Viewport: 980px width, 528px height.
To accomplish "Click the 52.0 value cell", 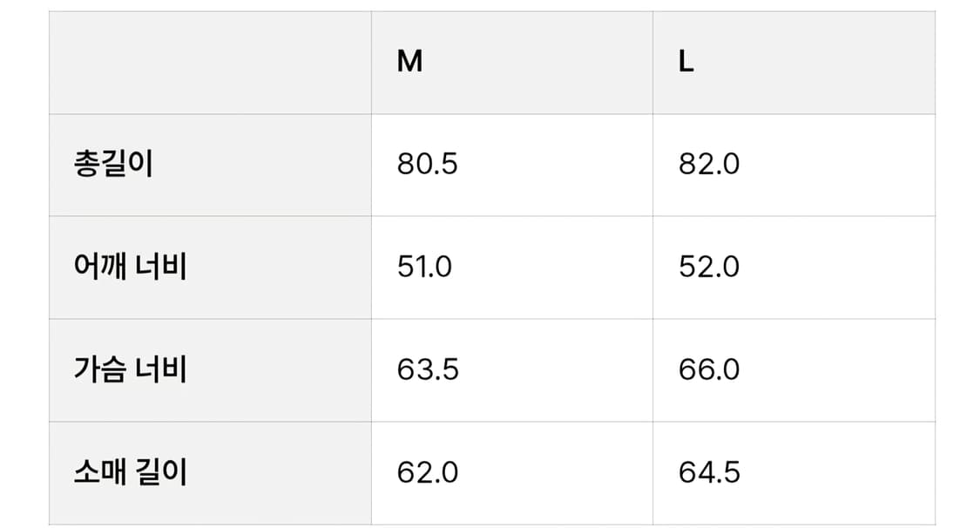I will point(709,267).
